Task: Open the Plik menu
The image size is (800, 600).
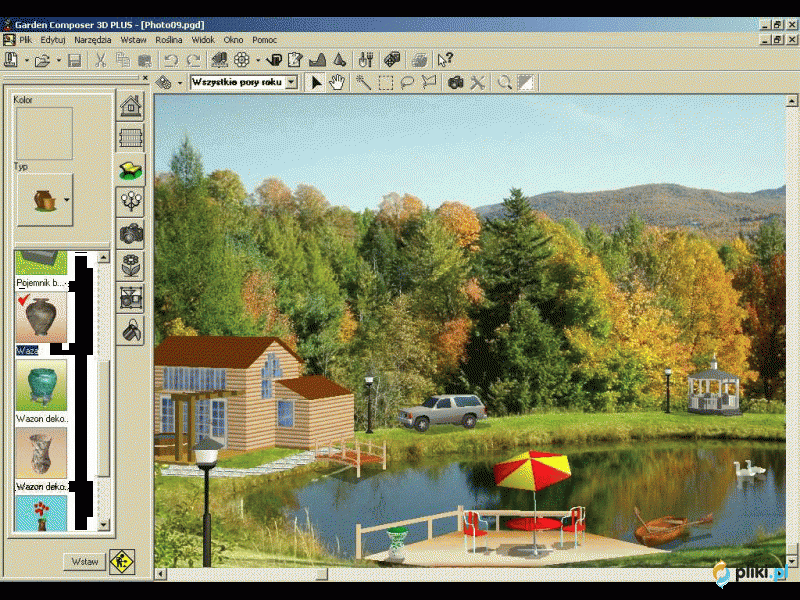Action: [26, 40]
